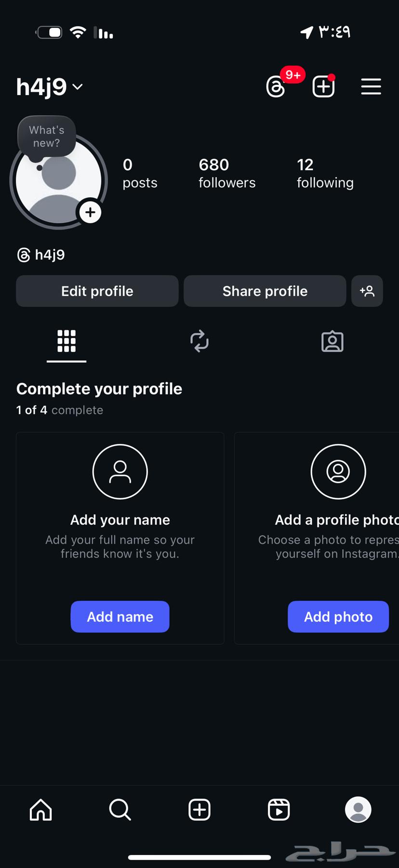Tap the discover people icon button
The height and width of the screenshot is (868, 399).
pos(367,291)
